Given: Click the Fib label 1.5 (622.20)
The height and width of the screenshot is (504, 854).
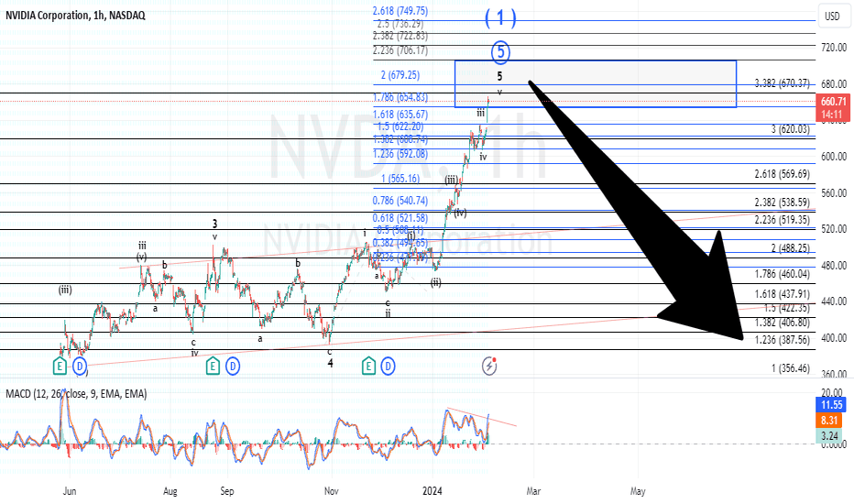Looking at the screenshot, I should pos(400,126).
